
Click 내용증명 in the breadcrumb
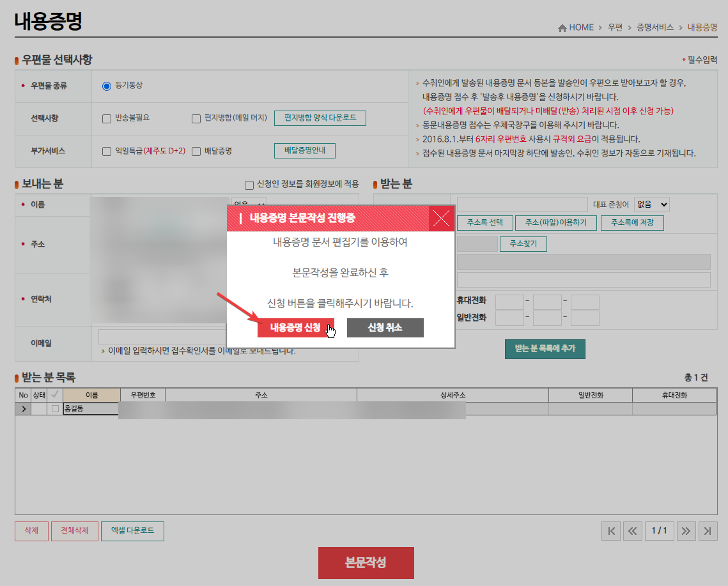pos(702,28)
